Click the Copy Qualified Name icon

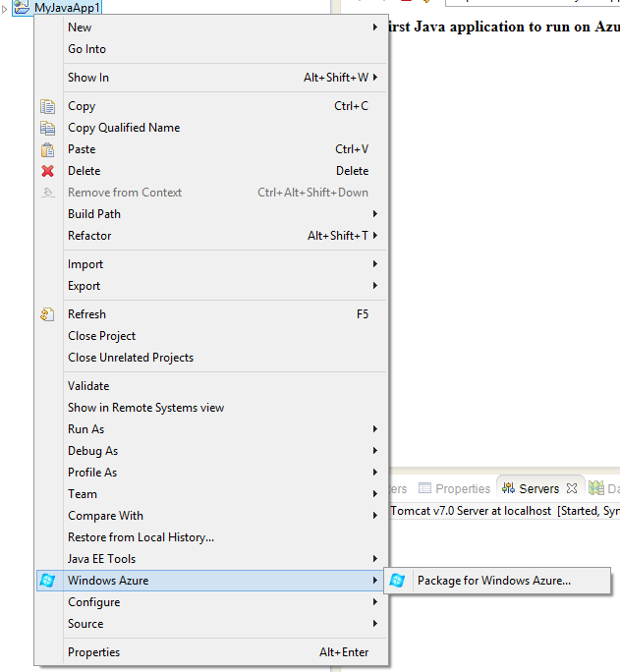(47, 128)
